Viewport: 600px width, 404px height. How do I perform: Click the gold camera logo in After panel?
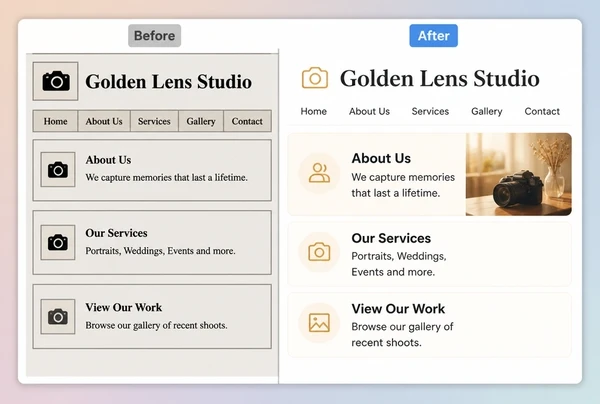point(315,78)
